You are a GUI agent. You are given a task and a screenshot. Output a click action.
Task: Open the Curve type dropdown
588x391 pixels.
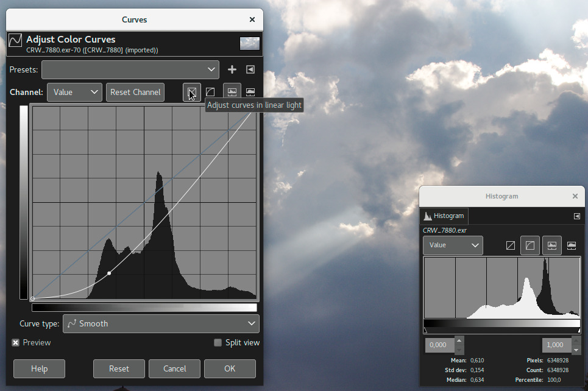click(x=161, y=323)
